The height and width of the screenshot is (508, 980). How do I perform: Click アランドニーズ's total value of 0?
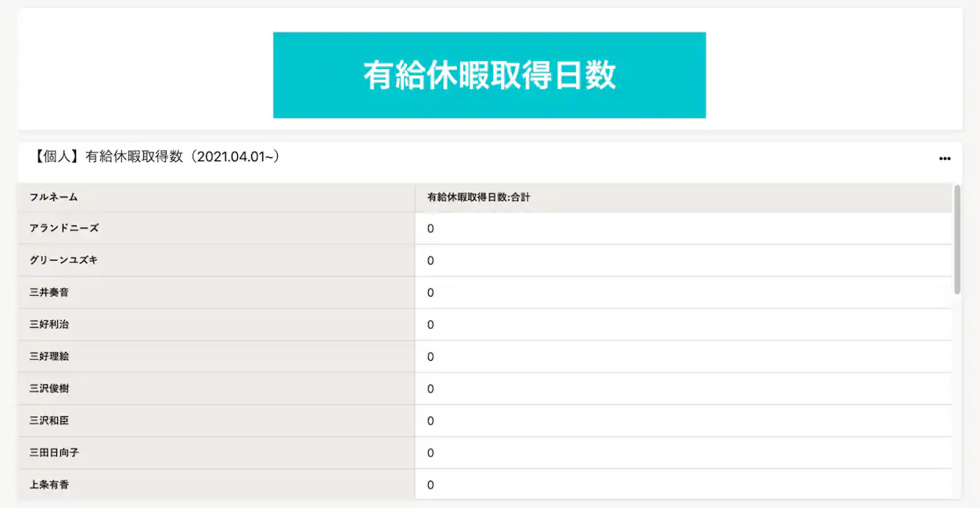click(429, 228)
